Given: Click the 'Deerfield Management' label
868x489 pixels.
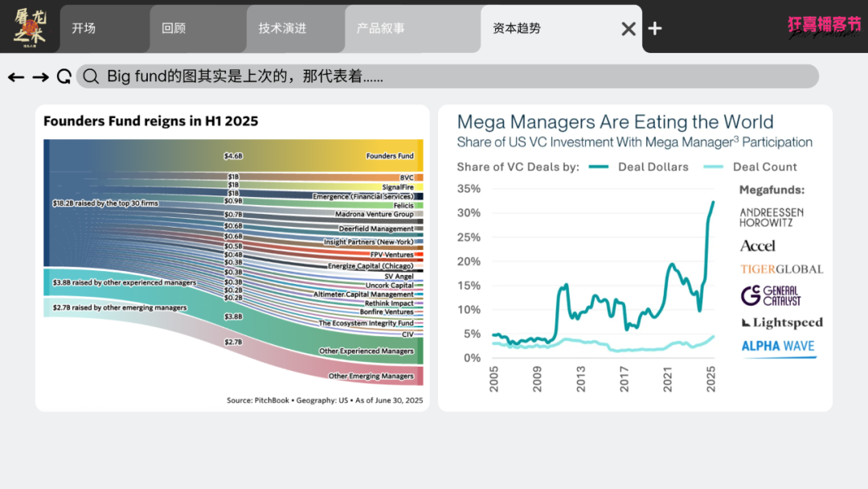Looking at the screenshot, I should 376,228.
